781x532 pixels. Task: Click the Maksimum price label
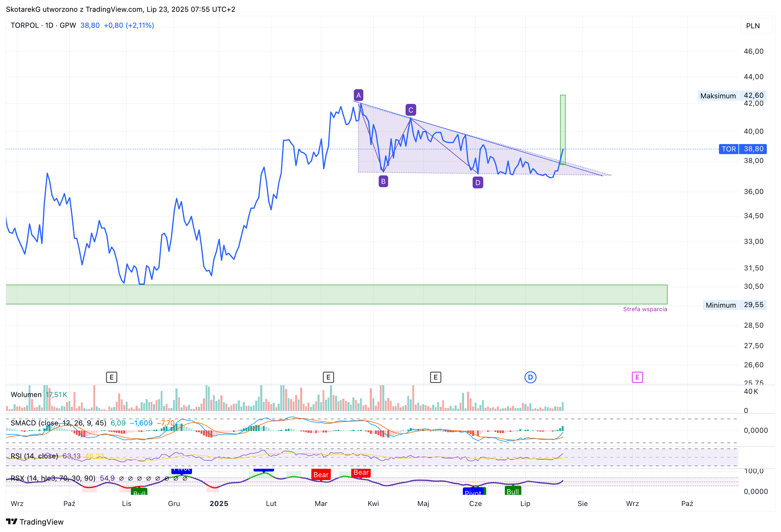[718, 96]
